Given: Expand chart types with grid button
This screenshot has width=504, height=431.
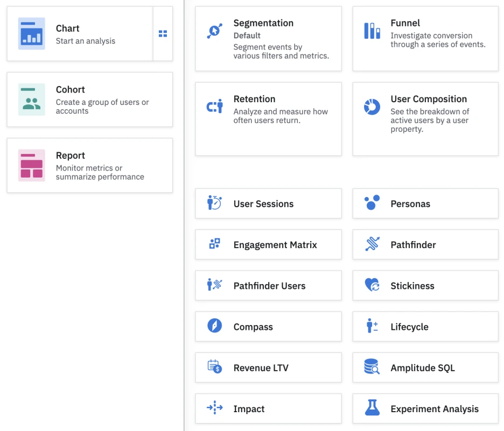Looking at the screenshot, I should pyautogui.click(x=163, y=34).
